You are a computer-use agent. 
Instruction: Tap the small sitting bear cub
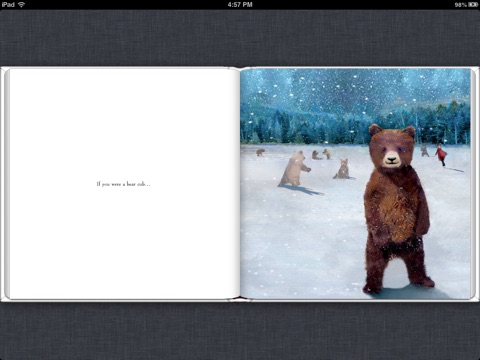coord(343,169)
